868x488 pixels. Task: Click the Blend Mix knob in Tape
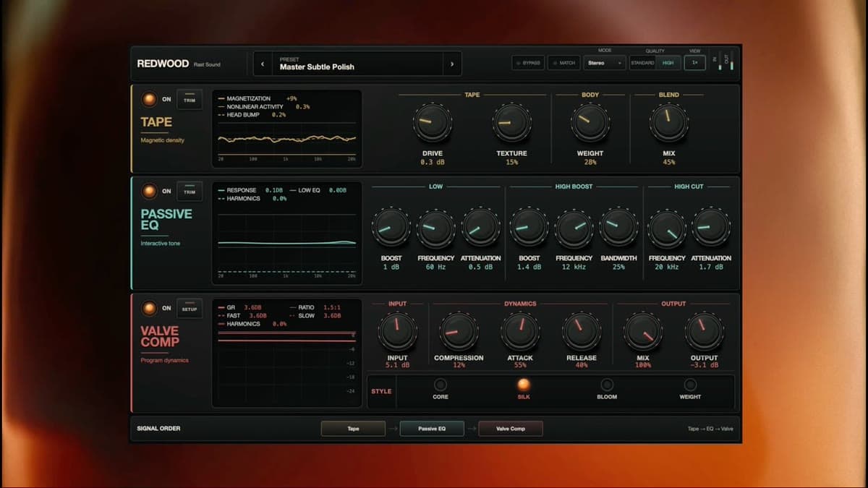point(668,122)
